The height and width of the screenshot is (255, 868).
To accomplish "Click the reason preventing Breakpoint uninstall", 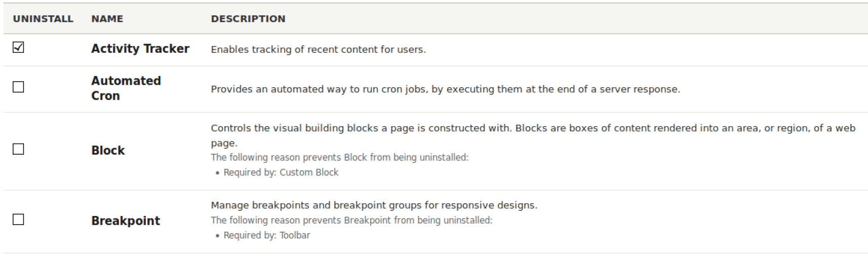I will click(351, 221).
